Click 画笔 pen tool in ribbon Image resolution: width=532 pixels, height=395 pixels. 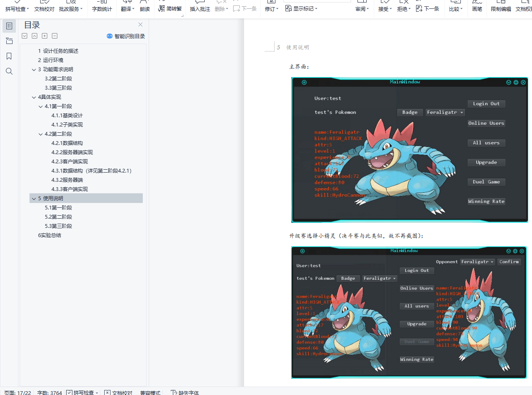[477, 9]
